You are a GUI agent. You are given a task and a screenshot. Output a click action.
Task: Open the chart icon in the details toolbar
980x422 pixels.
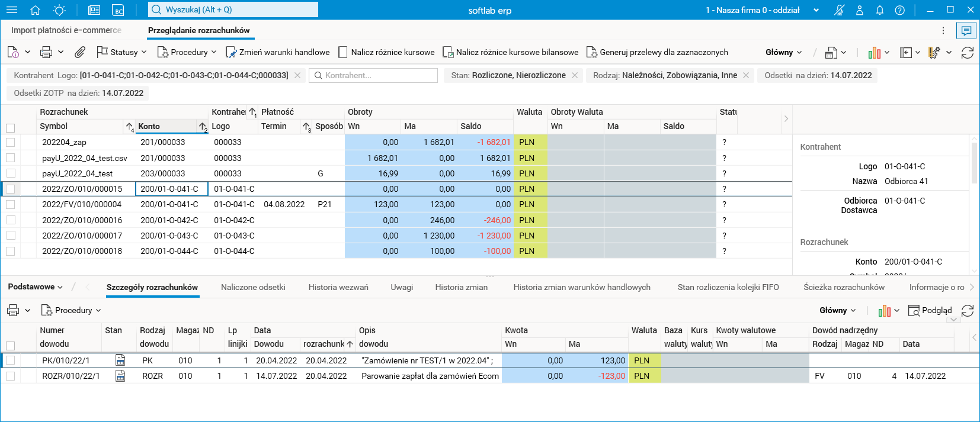885,311
